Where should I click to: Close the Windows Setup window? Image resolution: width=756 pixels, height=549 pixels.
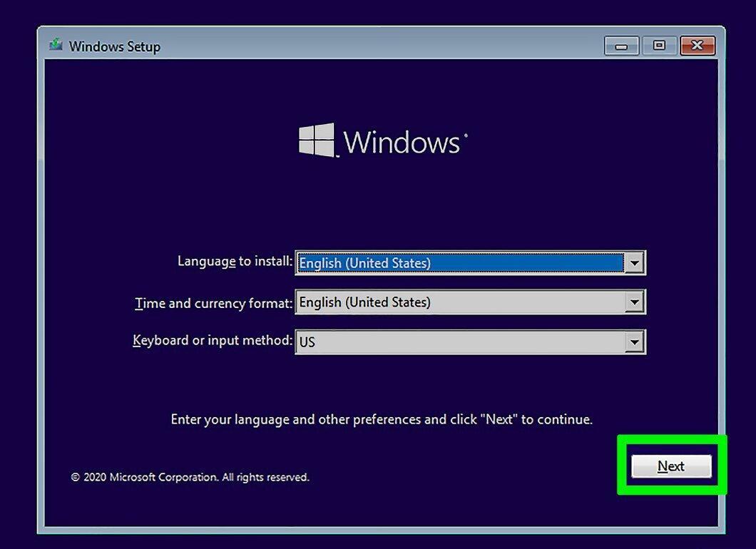pos(698,46)
